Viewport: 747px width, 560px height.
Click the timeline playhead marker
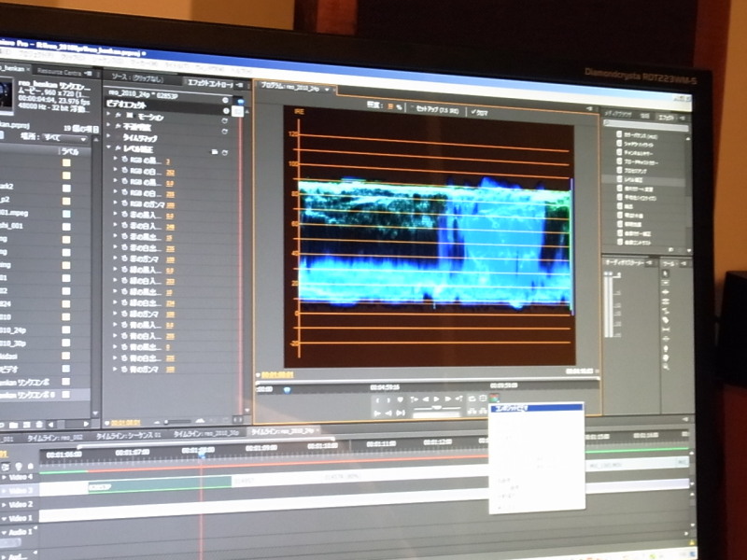pyautogui.click(x=202, y=455)
